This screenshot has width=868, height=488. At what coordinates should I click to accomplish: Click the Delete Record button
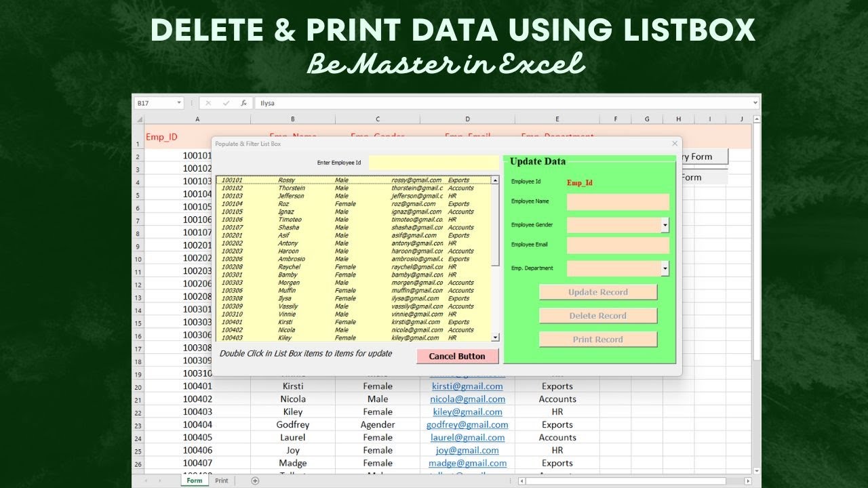click(x=598, y=316)
